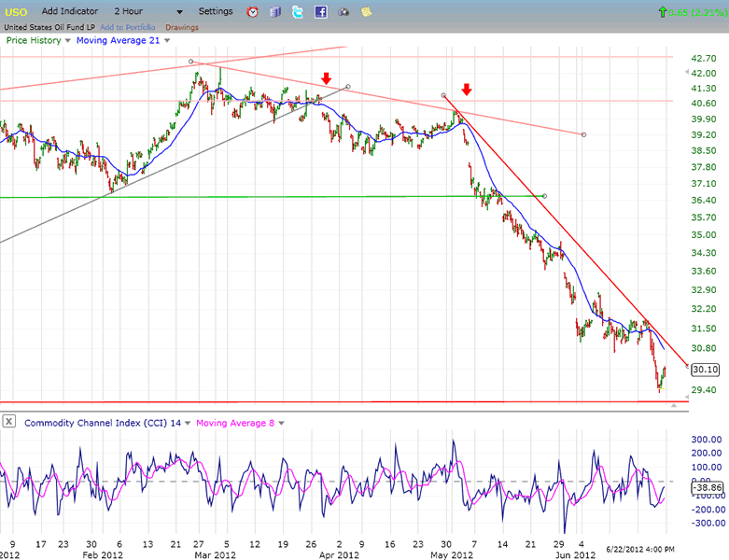Close the Commodity Channel Index panel

tap(9, 422)
